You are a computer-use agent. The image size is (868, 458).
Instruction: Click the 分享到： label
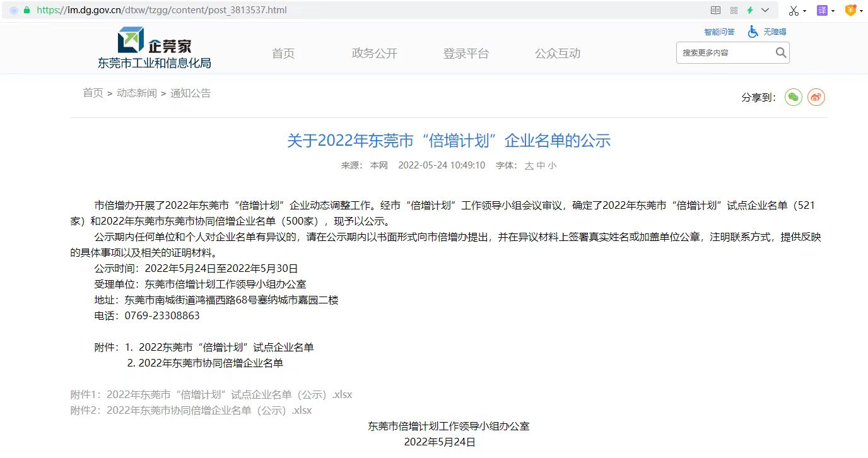[759, 98]
